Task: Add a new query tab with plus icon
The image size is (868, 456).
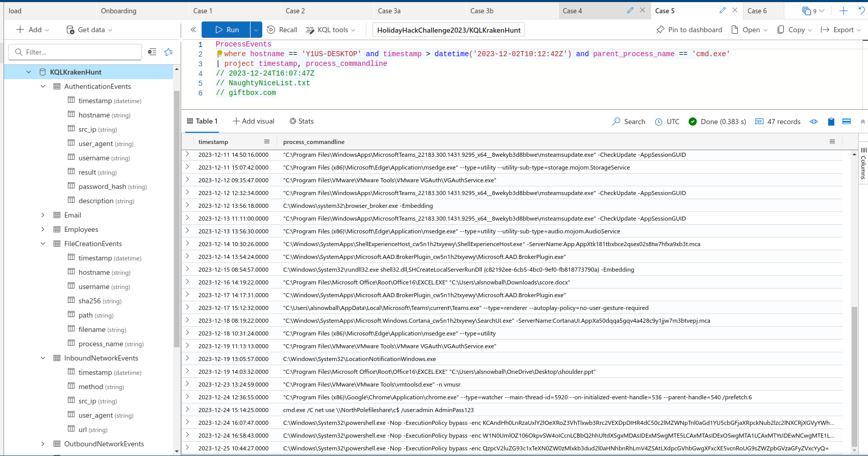Action: coord(844,11)
